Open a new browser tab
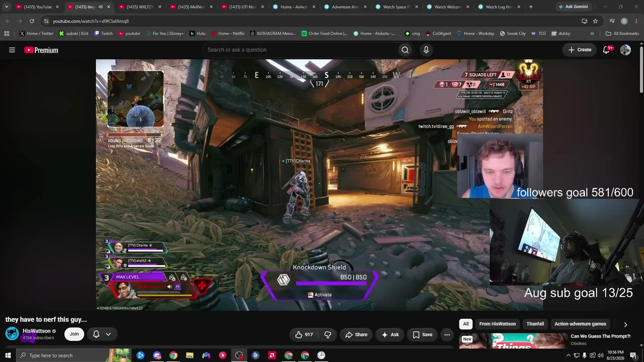Viewport: 644px width, 362px height. [x=531, y=7]
